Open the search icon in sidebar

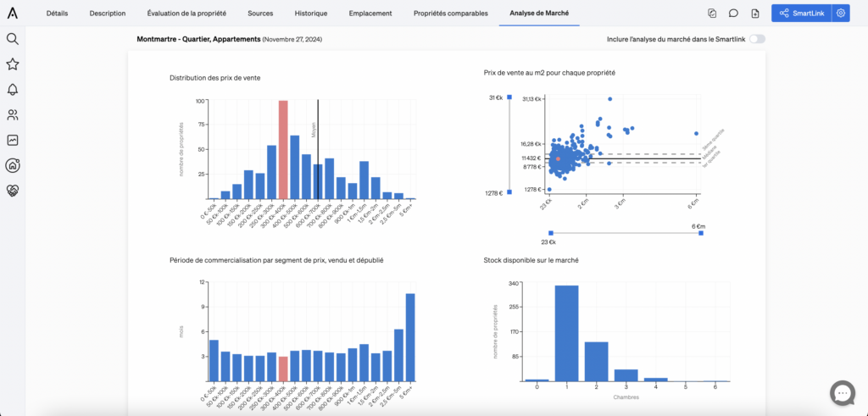point(12,39)
